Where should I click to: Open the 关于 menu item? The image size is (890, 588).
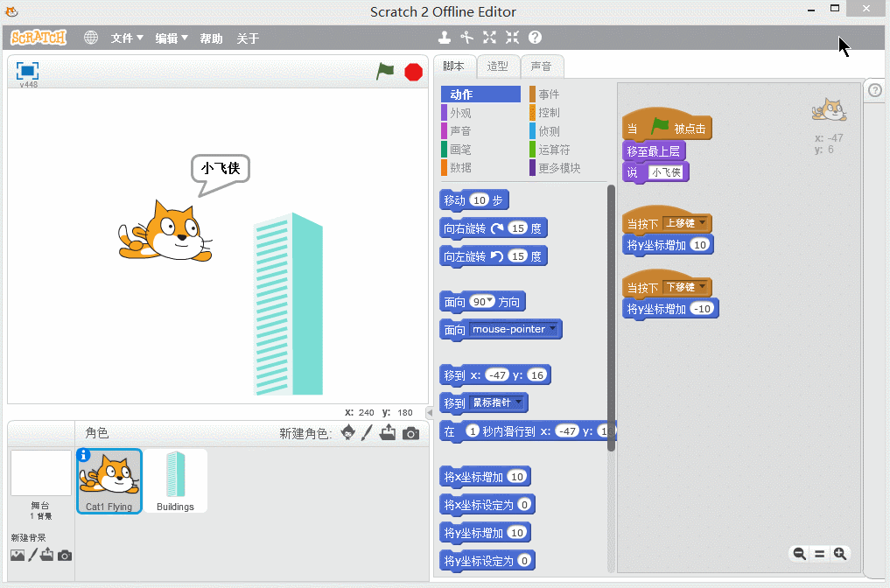pos(248,38)
